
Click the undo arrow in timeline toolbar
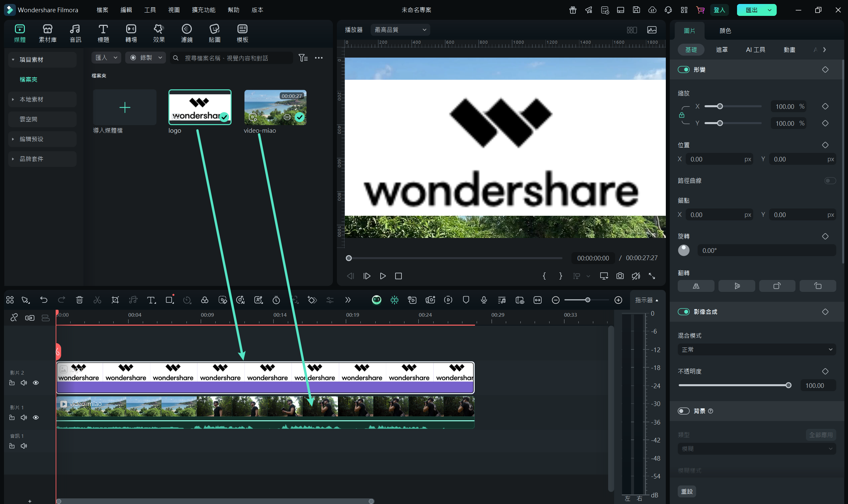(43, 300)
